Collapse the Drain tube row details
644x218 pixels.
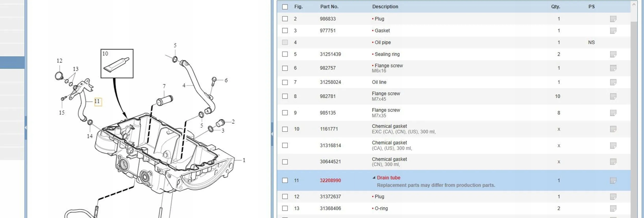[374, 178]
